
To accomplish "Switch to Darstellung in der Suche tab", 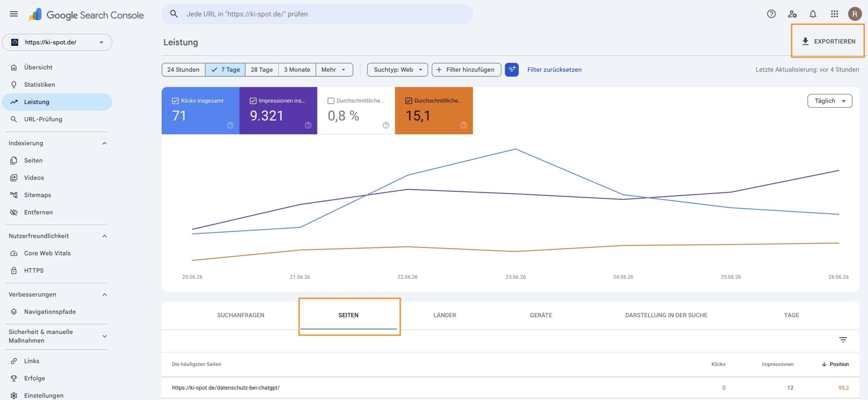I will 666,315.
